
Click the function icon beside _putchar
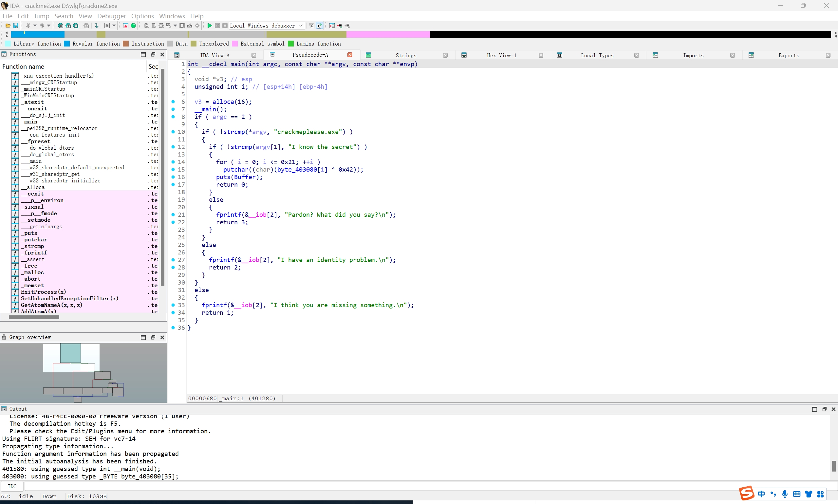pos(15,240)
